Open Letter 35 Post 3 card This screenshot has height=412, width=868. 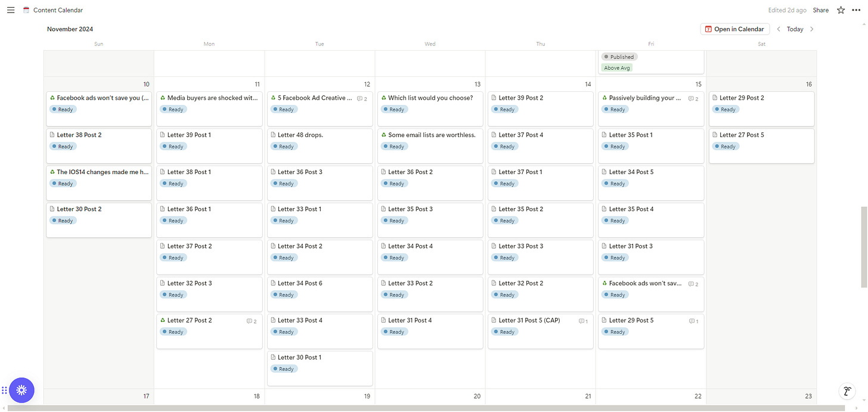point(430,220)
